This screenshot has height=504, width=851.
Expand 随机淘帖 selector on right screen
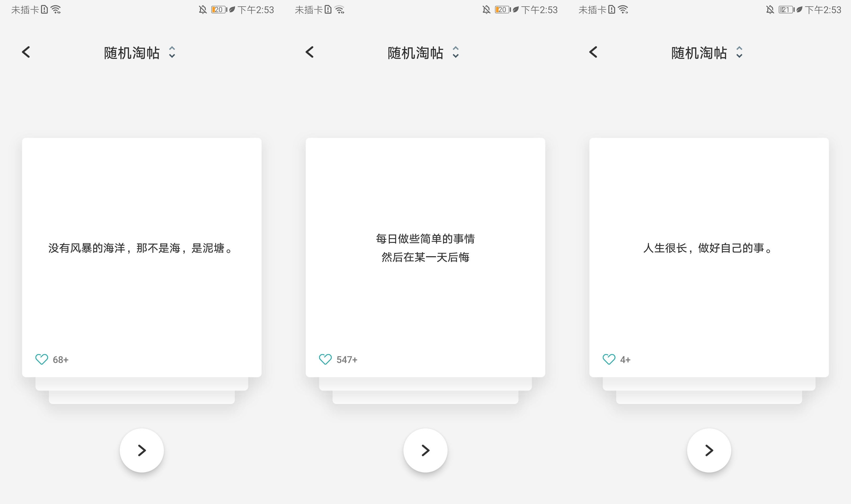tap(740, 52)
